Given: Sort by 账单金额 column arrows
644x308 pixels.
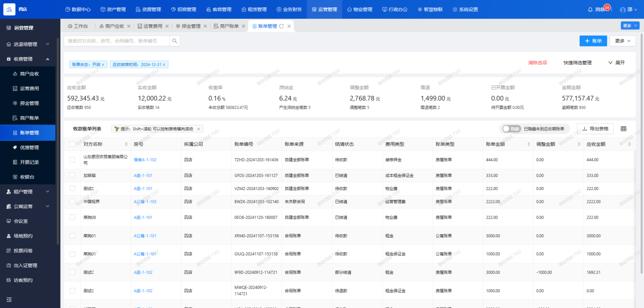Looking at the screenshot, I should [x=529, y=144].
